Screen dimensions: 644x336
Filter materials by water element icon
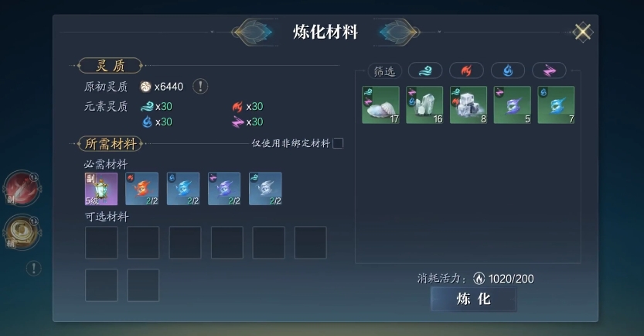coord(508,70)
